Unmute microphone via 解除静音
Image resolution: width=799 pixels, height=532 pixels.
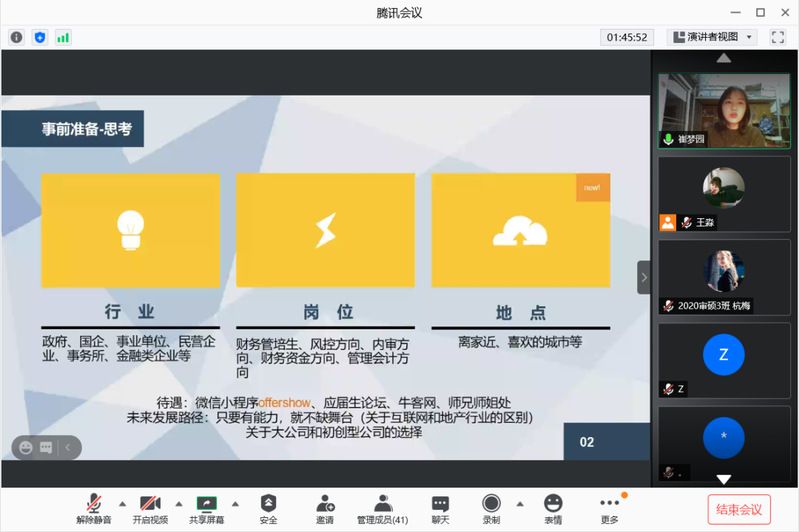(x=95, y=509)
